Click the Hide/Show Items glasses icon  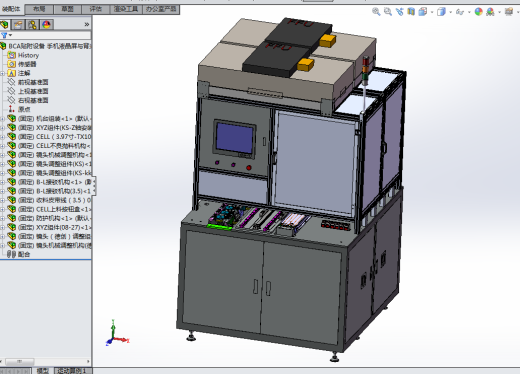[460, 12]
